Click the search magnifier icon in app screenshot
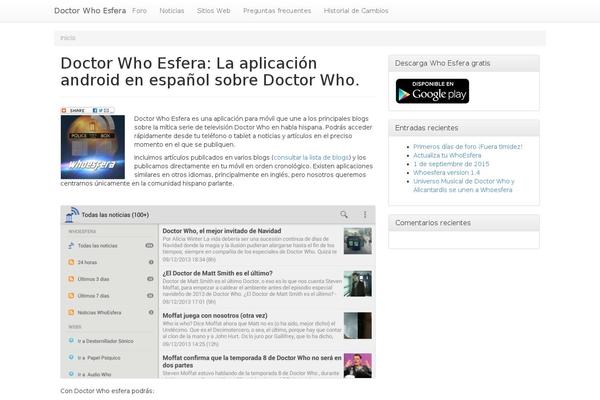Viewport: 600px width, 400px height. (344, 215)
